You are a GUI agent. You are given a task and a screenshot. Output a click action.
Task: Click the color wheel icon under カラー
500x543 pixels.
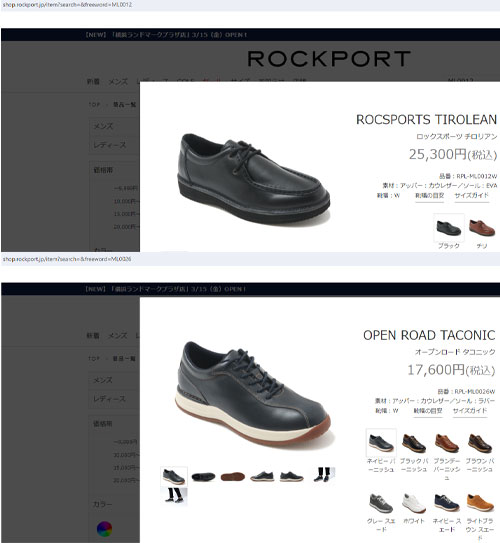[104, 529]
